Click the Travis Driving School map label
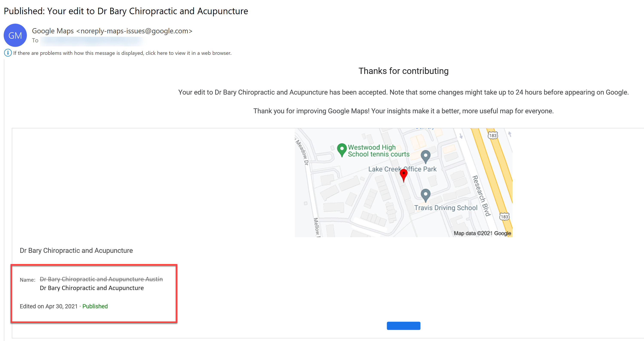This screenshot has width=644, height=341. pos(446,208)
